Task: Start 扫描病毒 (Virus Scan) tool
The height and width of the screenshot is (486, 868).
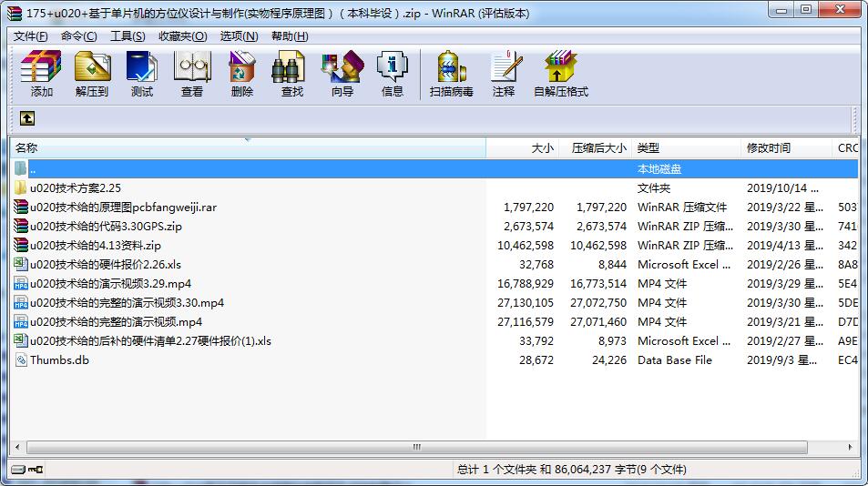Action: (451, 66)
